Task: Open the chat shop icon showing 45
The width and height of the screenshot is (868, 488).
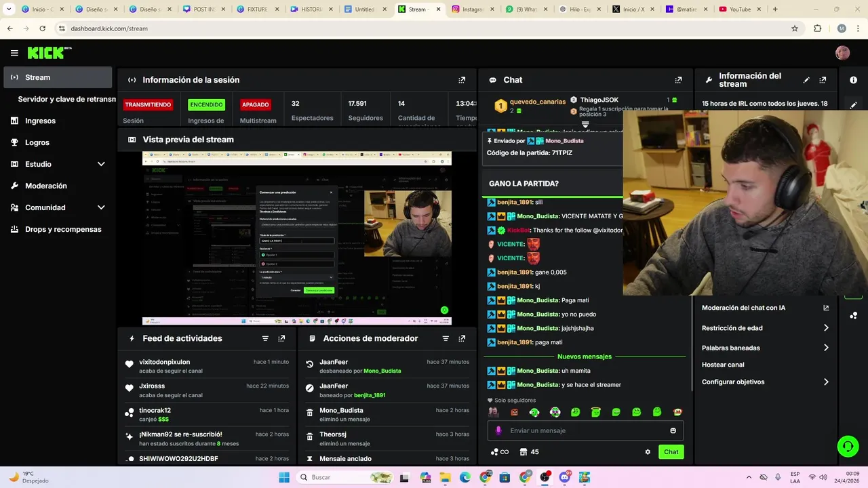Action: [x=530, y=452]
